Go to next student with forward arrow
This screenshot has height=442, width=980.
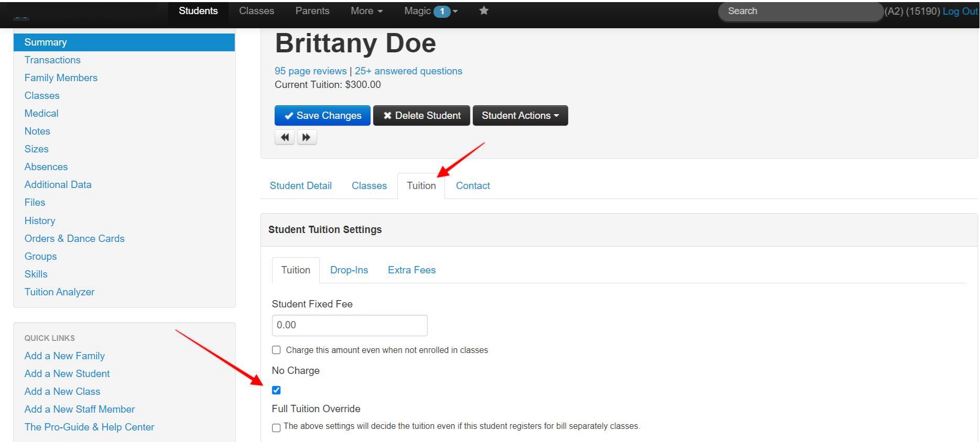tap(307, 137)
